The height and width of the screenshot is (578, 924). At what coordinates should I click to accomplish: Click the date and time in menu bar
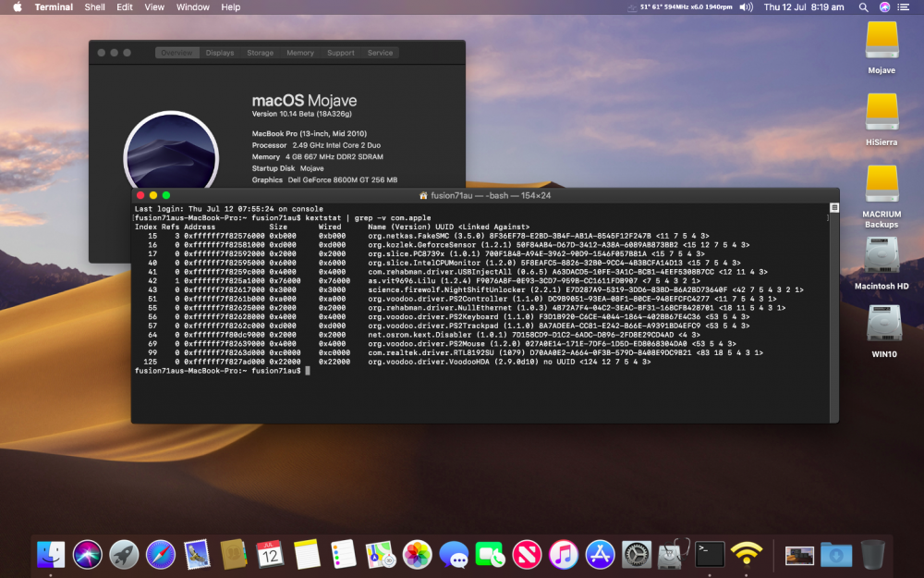tap(804, 7)
